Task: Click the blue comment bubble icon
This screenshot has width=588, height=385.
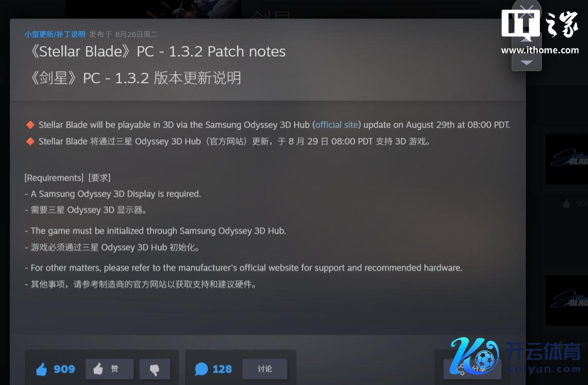Action: (x=201, y=369)
